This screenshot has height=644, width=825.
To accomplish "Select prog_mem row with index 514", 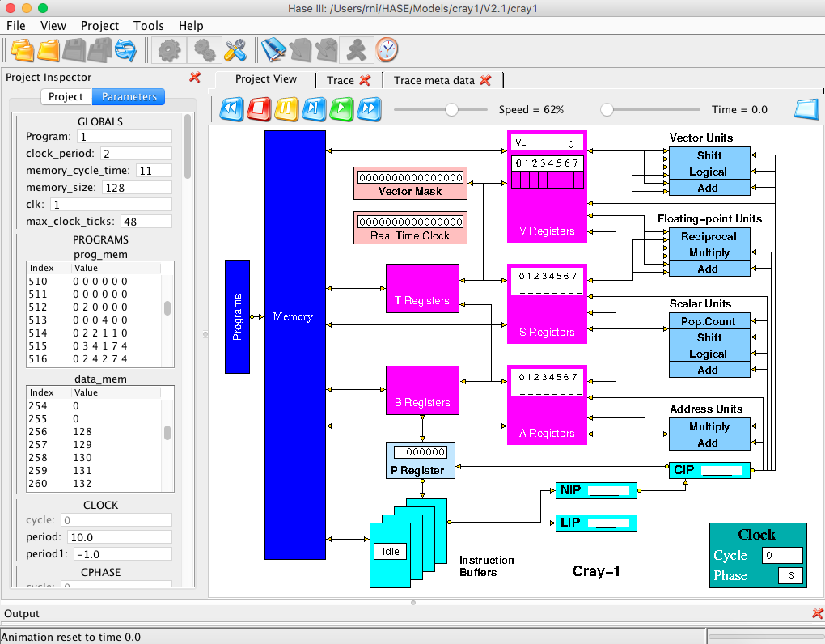I will [95, 333].
